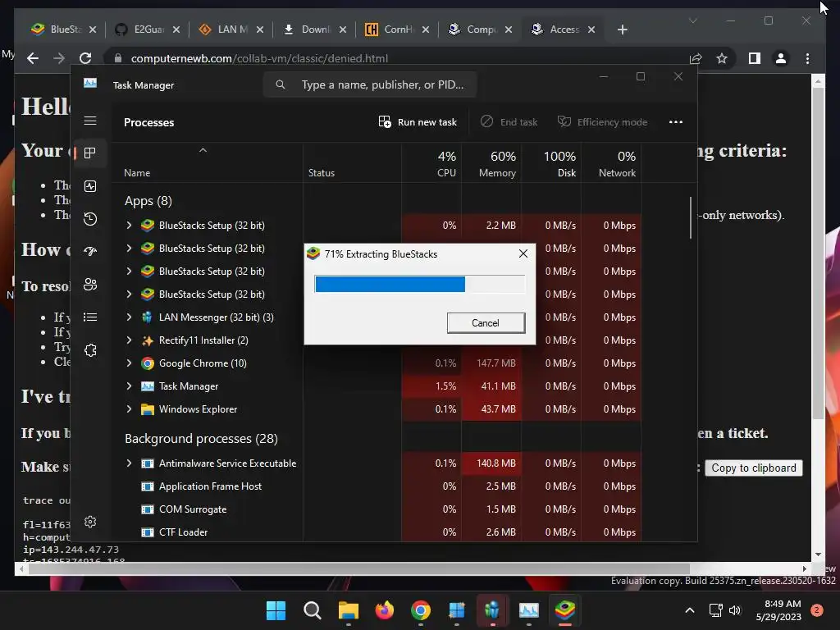Select Processes page icon in sidebar

(90, 153)
